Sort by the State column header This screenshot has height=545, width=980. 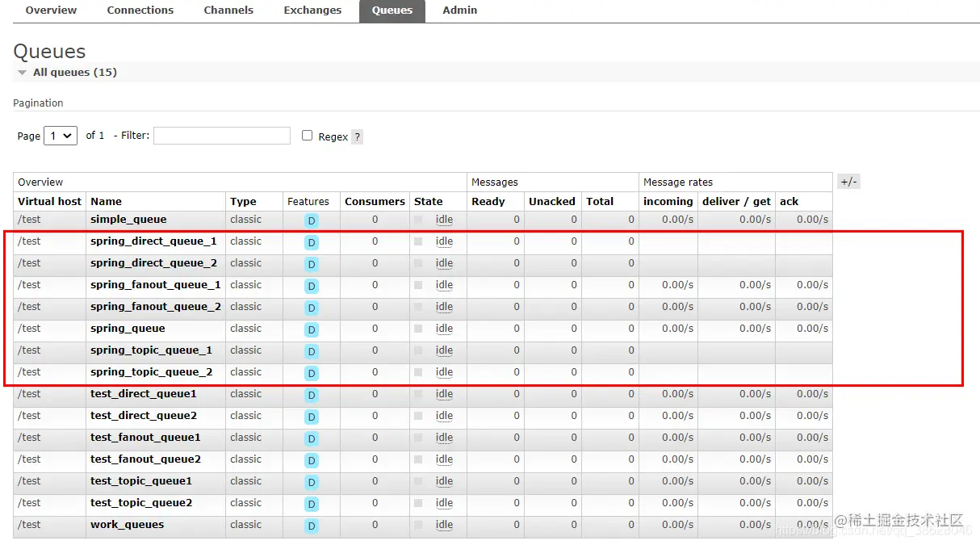[428, 202]
